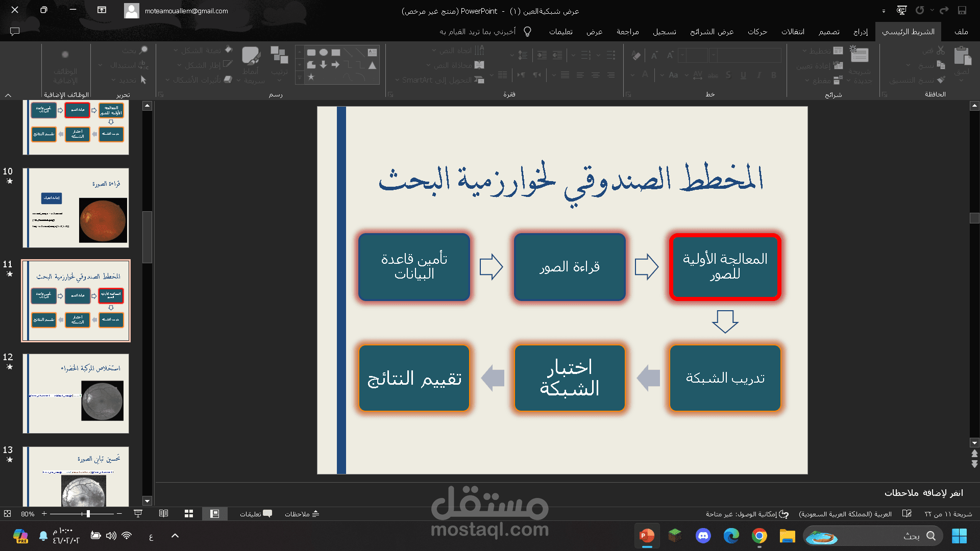980x551 pixels.
Task: Expand the shapes gallery More button
Action: [300, 78]
